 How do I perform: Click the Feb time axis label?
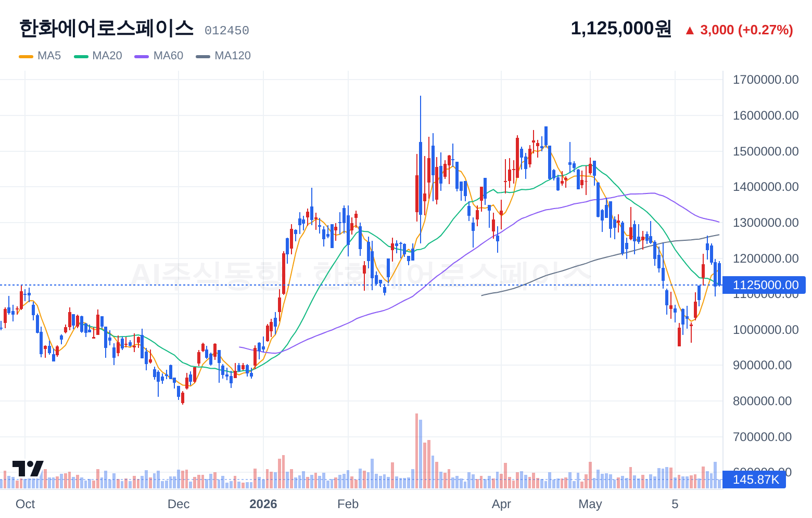point(348,504)
